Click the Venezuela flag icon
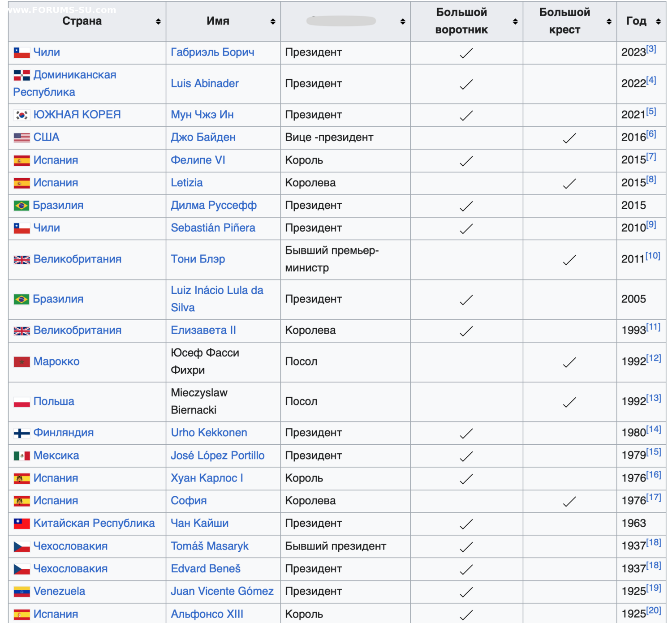672x623 pixels. point(22,592)
